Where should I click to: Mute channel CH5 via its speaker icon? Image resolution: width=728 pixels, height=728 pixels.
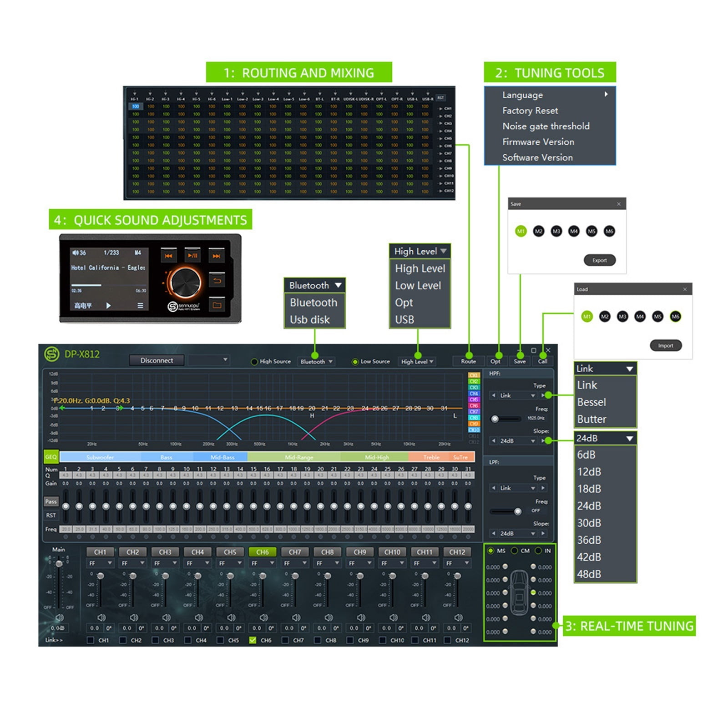click(x=231, y=617)
